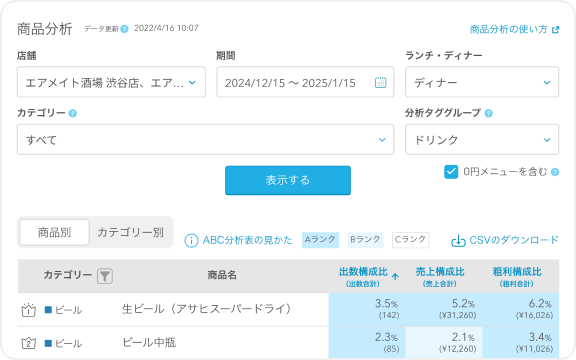Screen dimensions: 576x360
Task: Expand the ランチ・ディナー dropdown
Action: pos(482,82)
